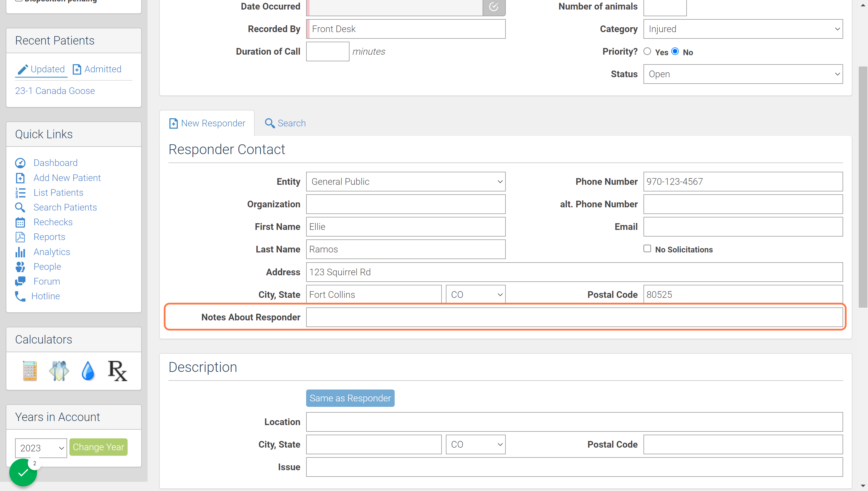Check the No Solicitations checkbox
This screenshot has width=868, height=491.
647,248
